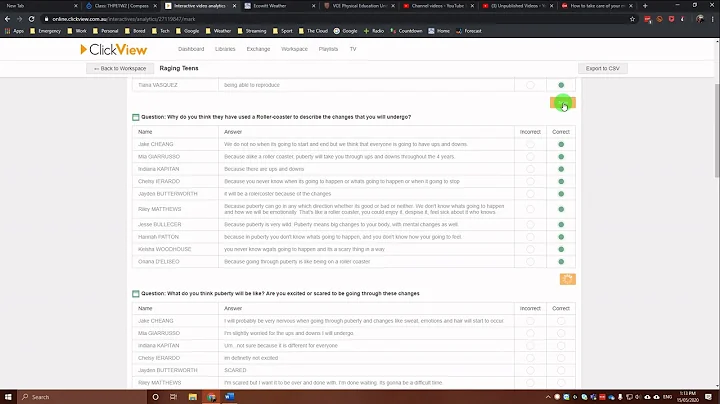Open the Windows notification center

tap(709, 397)
